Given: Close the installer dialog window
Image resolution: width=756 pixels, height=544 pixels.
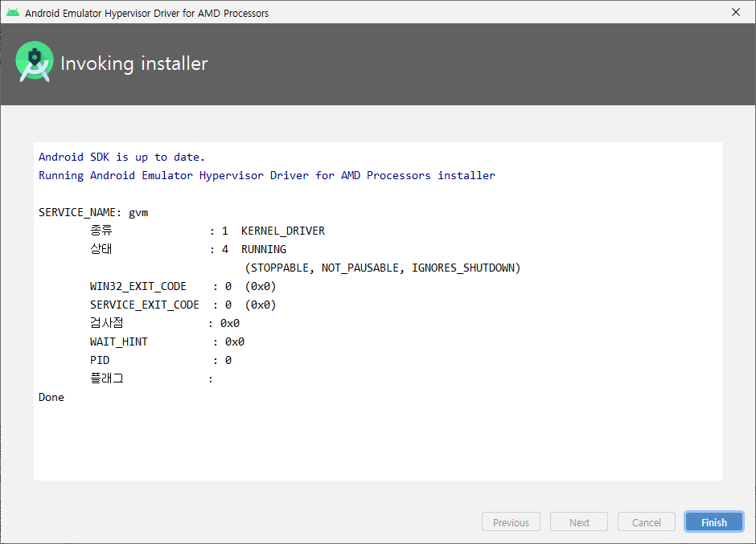Looking at the screenshot, I should 736,12.
